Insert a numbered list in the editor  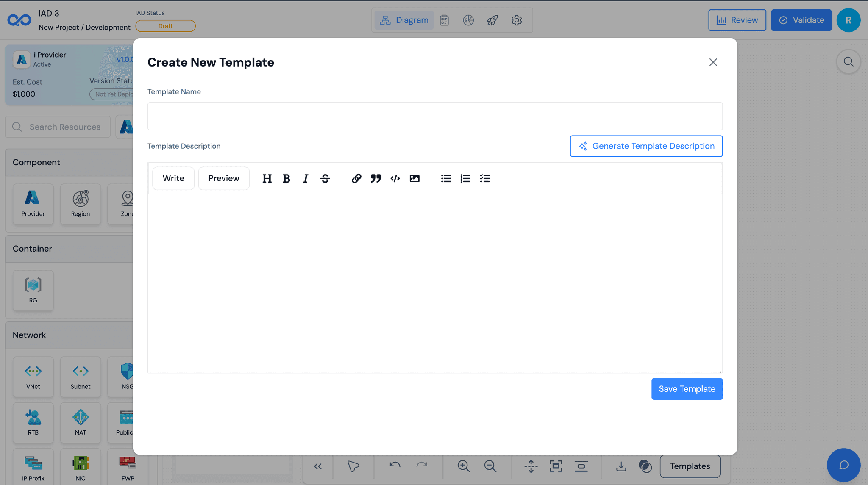465,178
